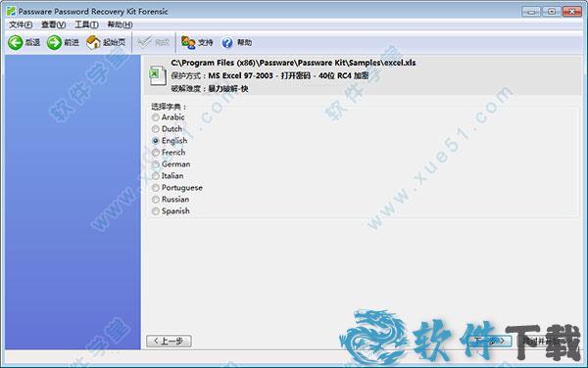588x368 pixels.
Task: Maximize the Passware window
Action: pos(552,12)
